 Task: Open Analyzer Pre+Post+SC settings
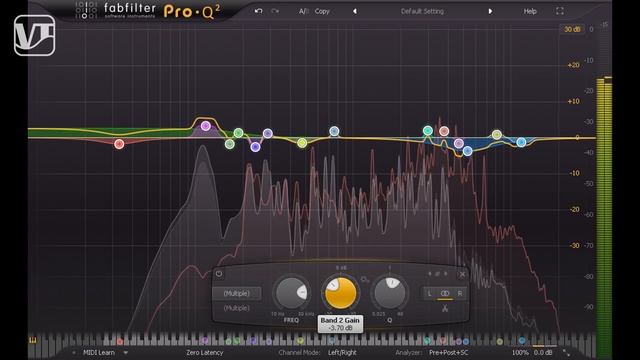click(449, 352)
